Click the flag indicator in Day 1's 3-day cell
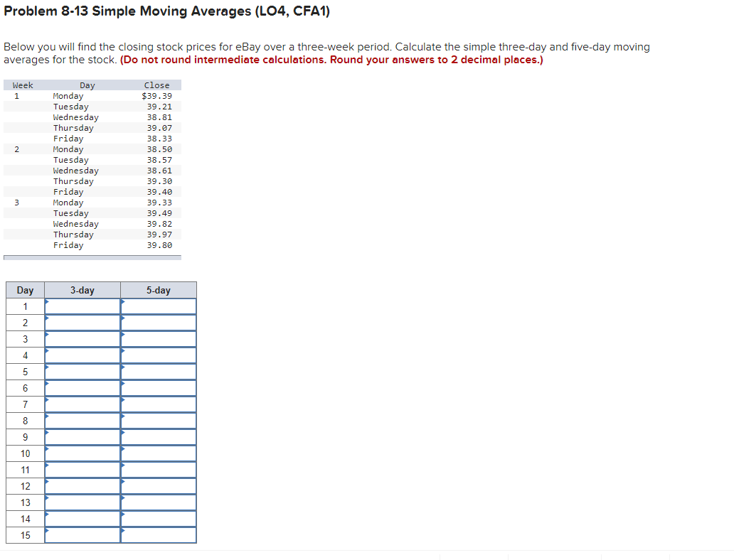The height and width of the screenshot is (560, 734). click(48, 302)
